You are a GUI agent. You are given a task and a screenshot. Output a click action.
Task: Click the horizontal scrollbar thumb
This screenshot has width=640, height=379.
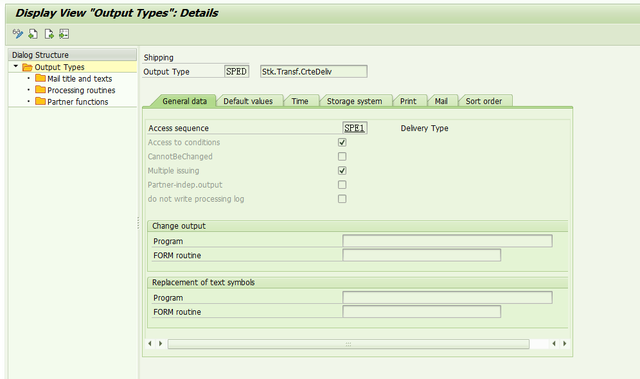[x=349, y=344]
